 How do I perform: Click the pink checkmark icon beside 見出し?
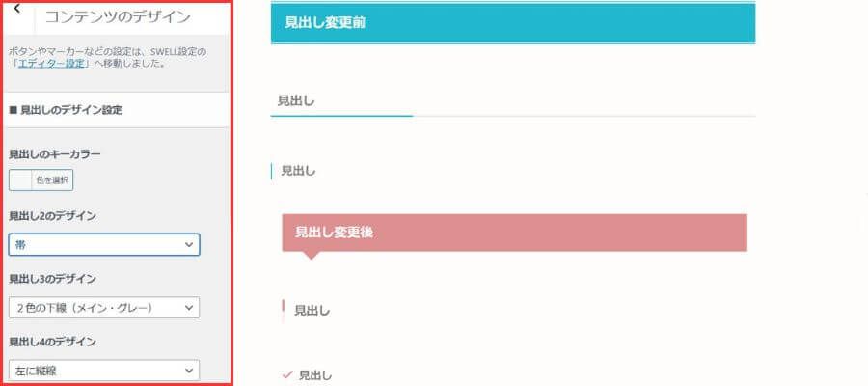pos(286,374)
